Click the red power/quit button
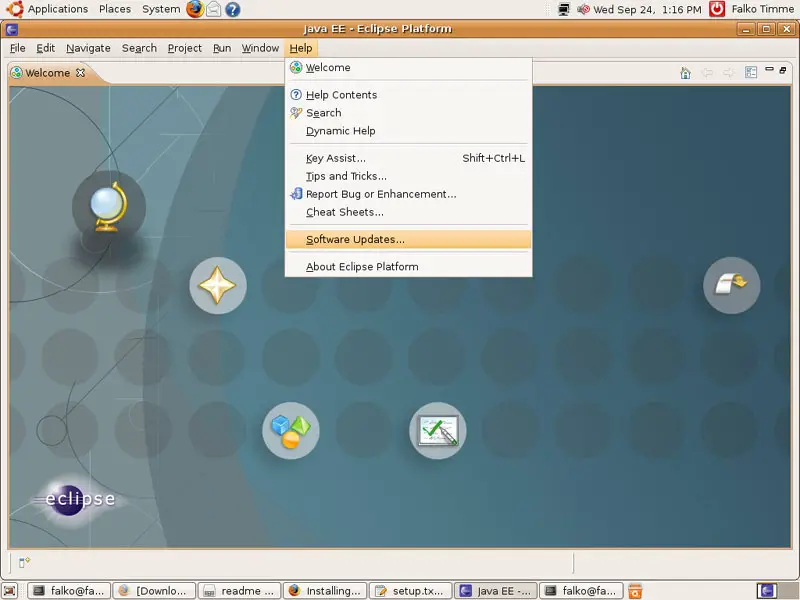The height and width of the screenshot is (600, 800). pyautogui.click(x=717, y=9)
